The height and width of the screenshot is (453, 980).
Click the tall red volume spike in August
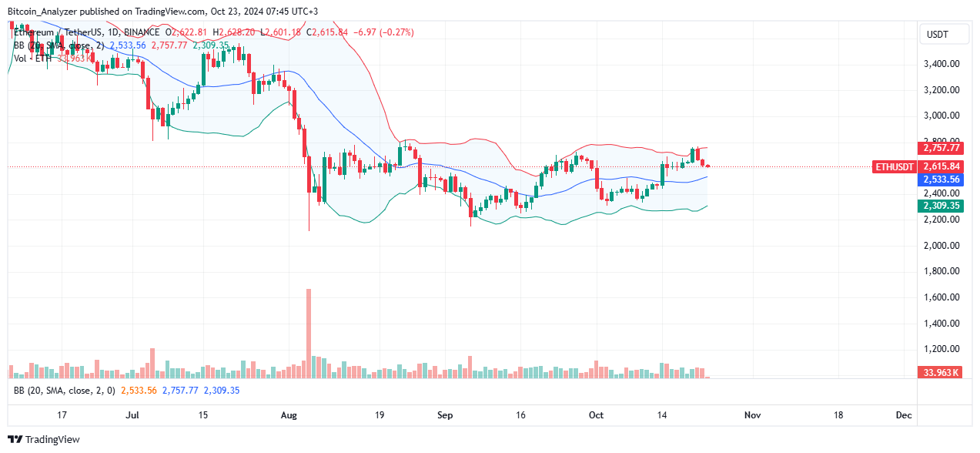click(308, 331)
